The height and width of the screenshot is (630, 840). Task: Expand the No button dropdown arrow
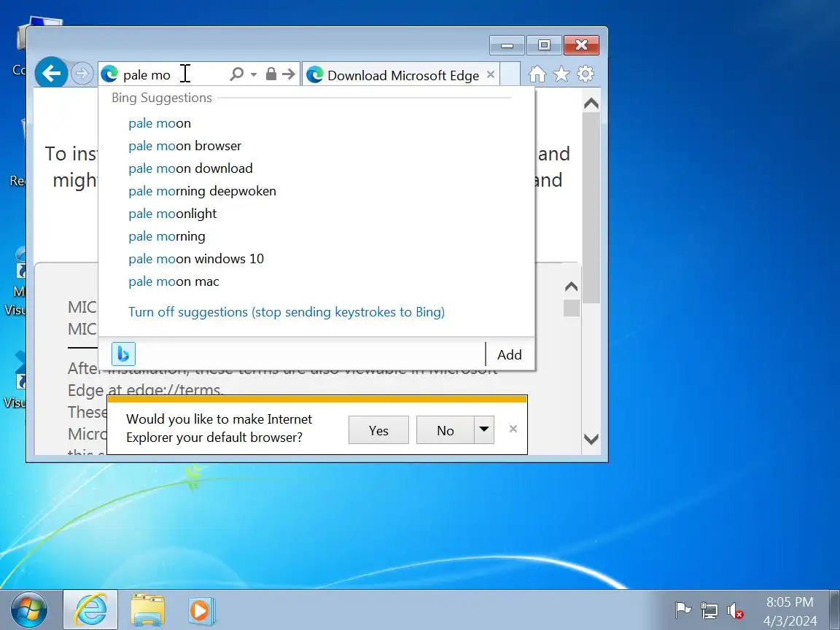[x=484, y=429]
